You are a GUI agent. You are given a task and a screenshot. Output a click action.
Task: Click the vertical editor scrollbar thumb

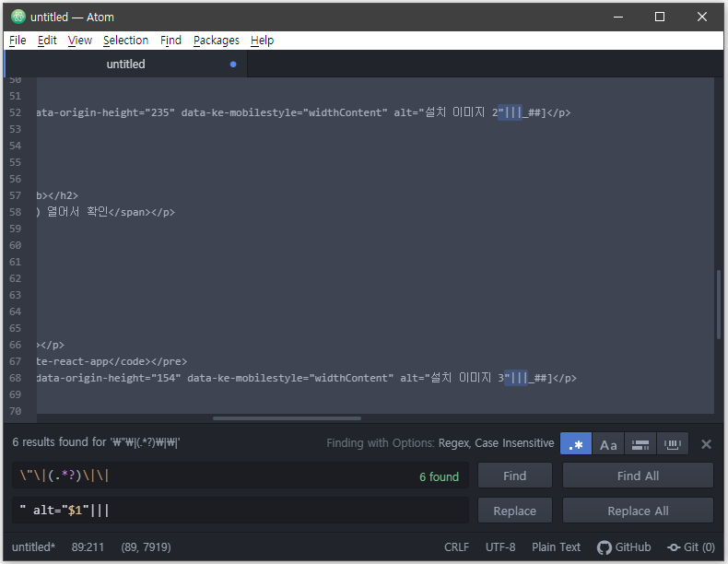(x=718, y=304)
